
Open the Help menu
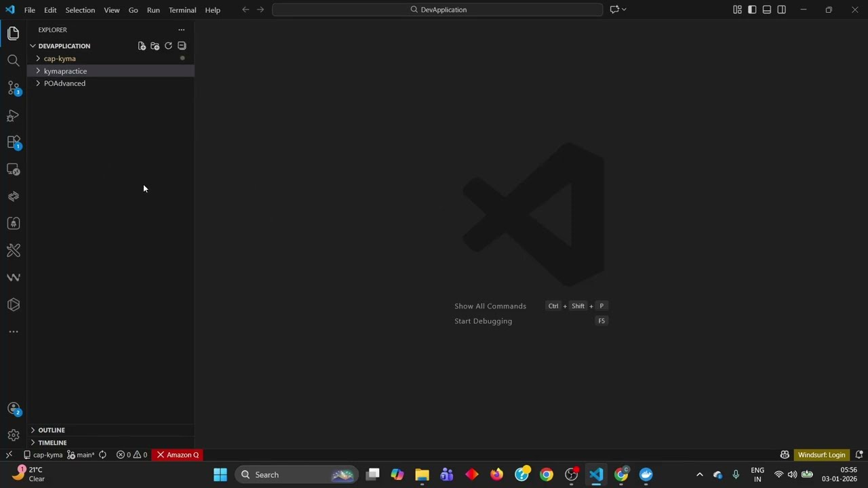pos(213,10)
